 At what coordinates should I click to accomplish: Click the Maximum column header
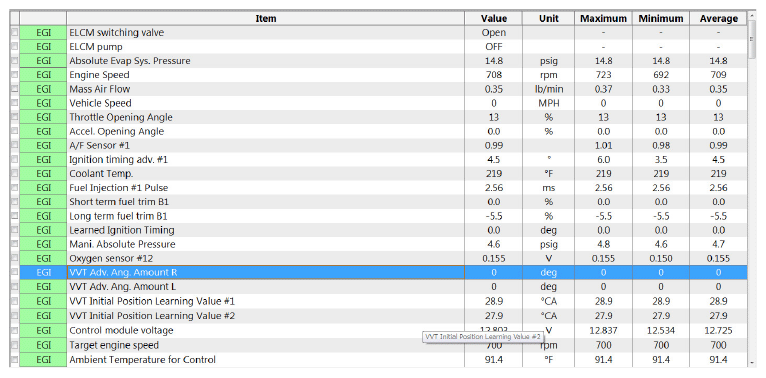click(x=603, y=19)
